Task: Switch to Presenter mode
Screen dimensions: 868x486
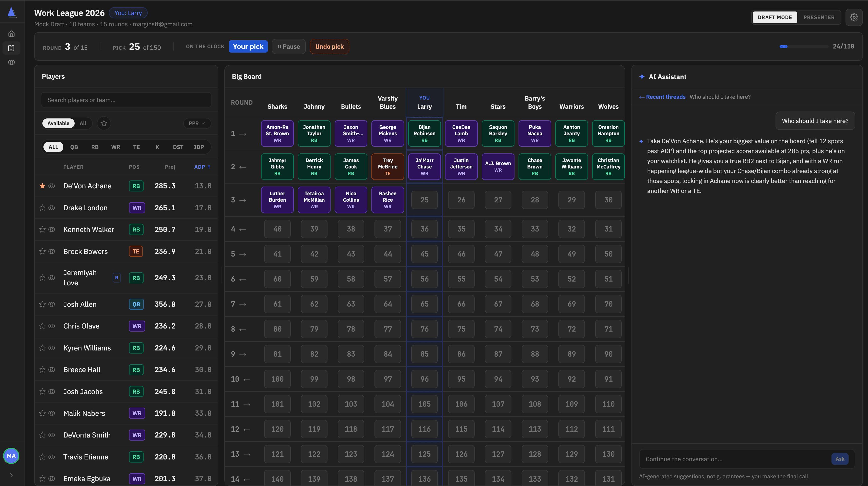Action: coord(819,17)
